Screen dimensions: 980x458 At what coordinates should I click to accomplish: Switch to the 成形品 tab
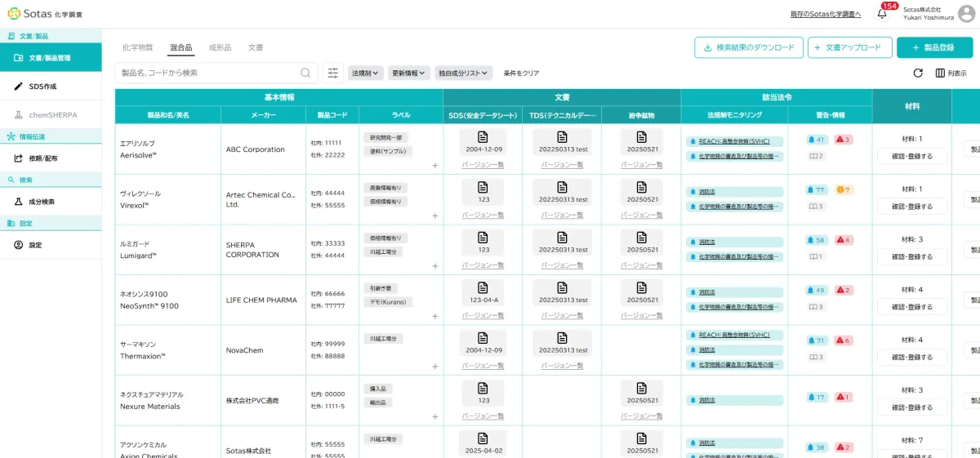coord(220,47)
